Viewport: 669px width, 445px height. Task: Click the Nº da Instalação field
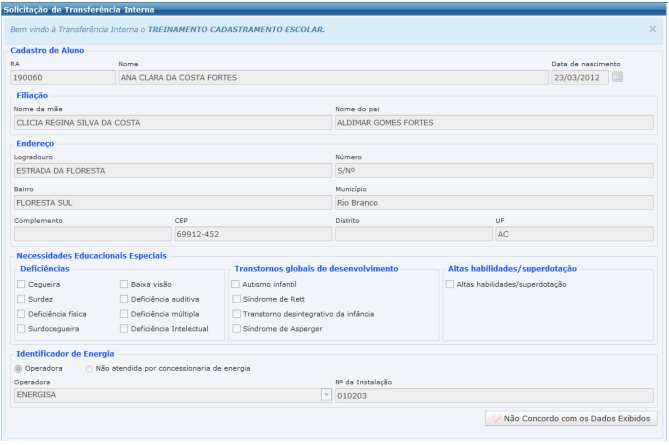click(x=494, y=395)
